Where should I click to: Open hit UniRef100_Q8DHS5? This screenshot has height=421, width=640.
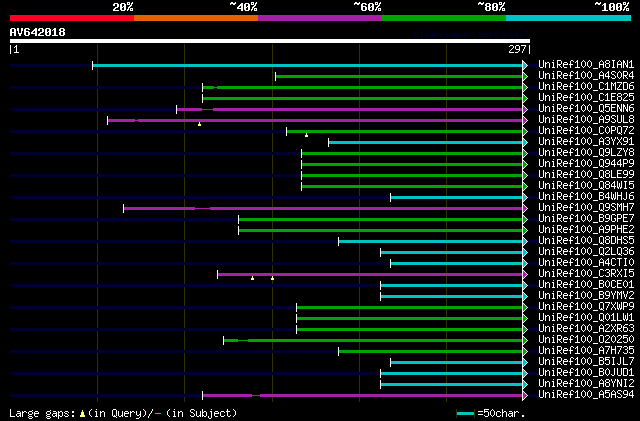click(x=586, y=241)
